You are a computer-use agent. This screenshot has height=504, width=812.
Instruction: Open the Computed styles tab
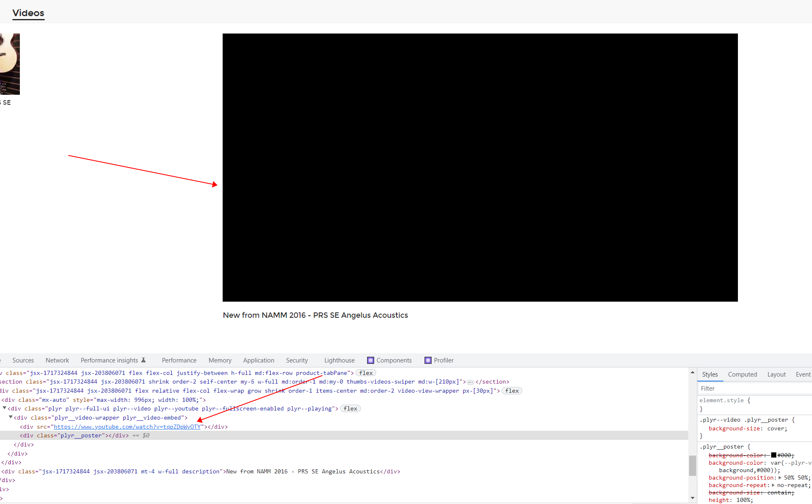742,374
